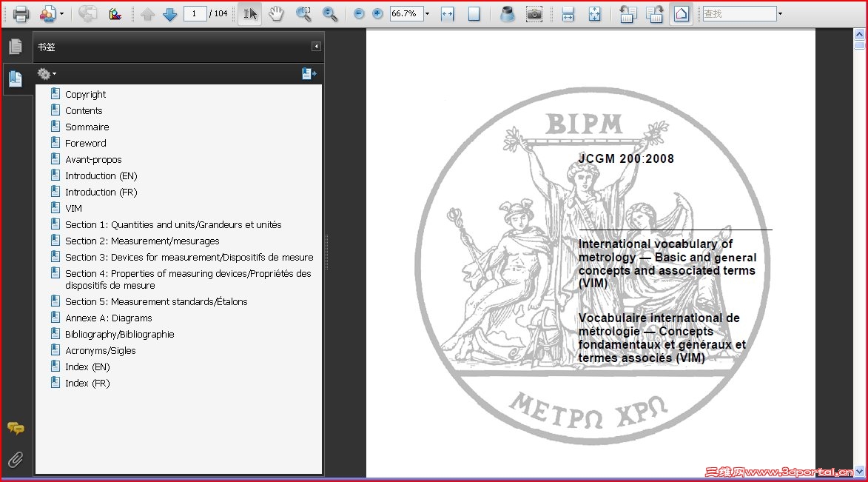Image resolution: width=868 pixels, height=482 pixels.
Task: Go to next page with down arrow
Action: click(170, 14)
